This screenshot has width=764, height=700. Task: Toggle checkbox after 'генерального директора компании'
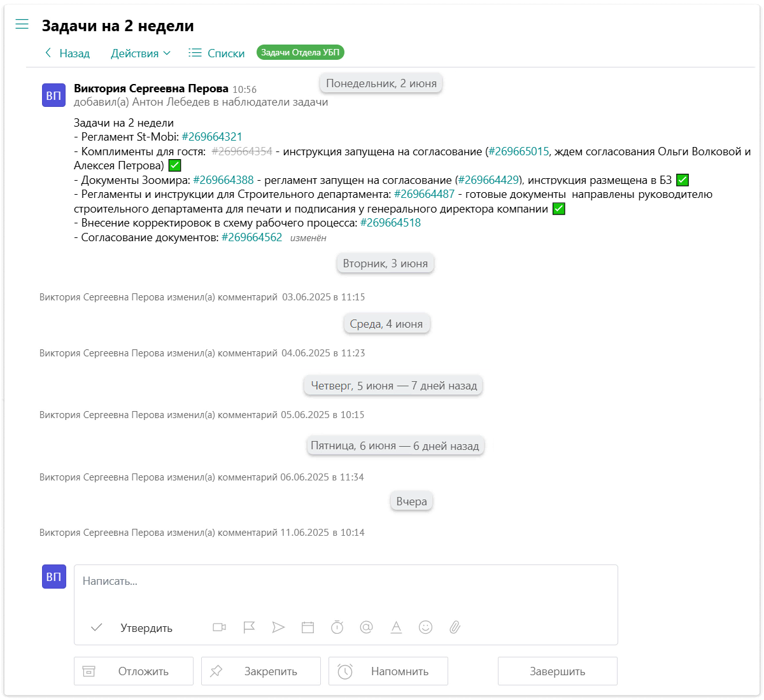tap(558, 209)
